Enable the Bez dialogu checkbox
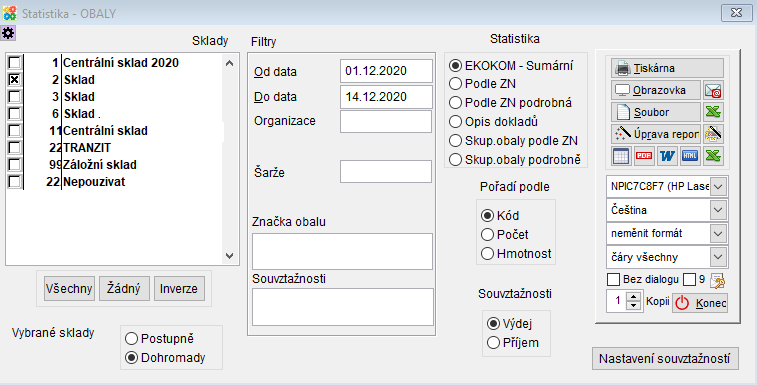Screen dimensions: 757x385 (x=613, y=279)
